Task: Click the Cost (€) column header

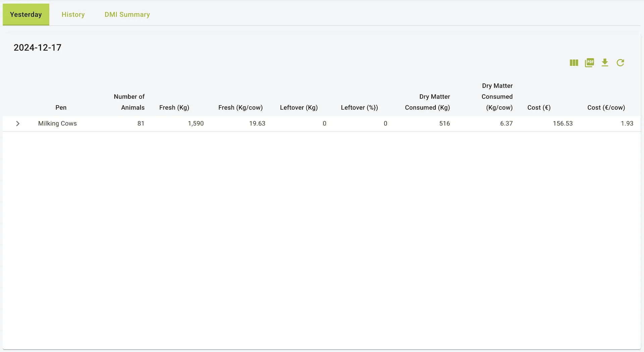Action: click(539, 108)
